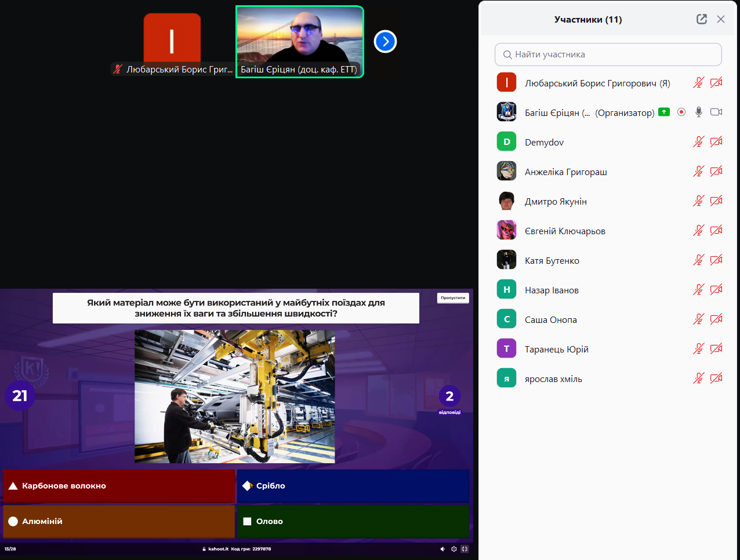The width and height of the screenshot is (740, 560).
Task: Open Любарський Борис video tile
Action: (x=172, y=42)
